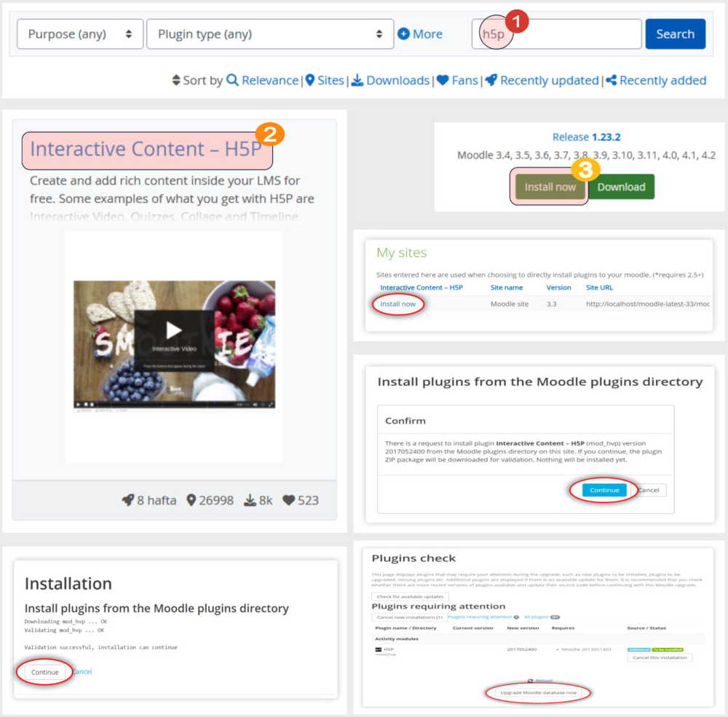Click Cancel in the Confirm dialog
This screenshot has height=717, width=728.
(649, 490)
